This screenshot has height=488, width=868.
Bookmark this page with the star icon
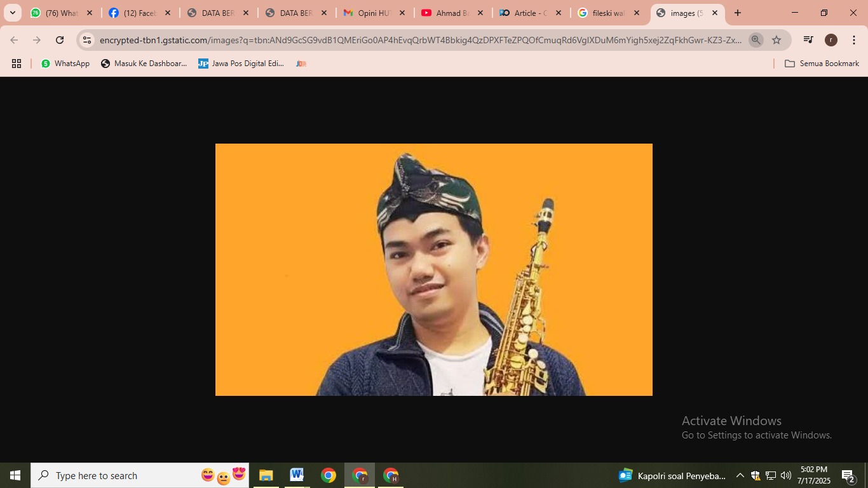(776, 40)
